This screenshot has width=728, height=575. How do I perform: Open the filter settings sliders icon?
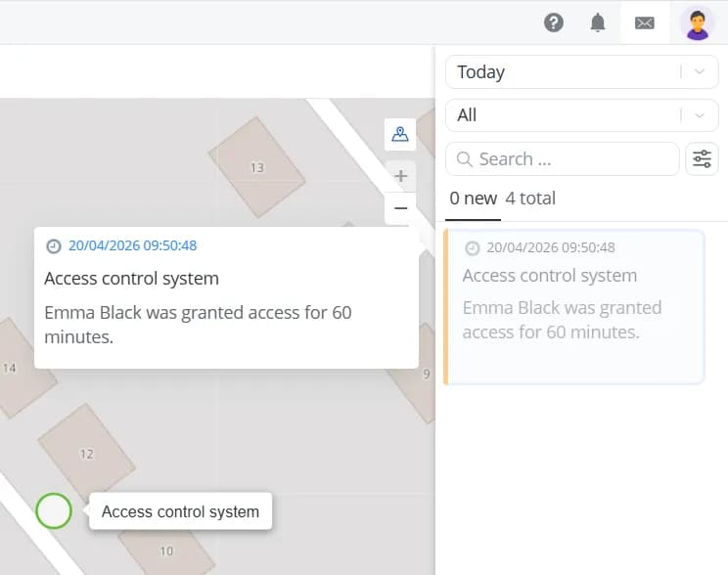[702, 158]
